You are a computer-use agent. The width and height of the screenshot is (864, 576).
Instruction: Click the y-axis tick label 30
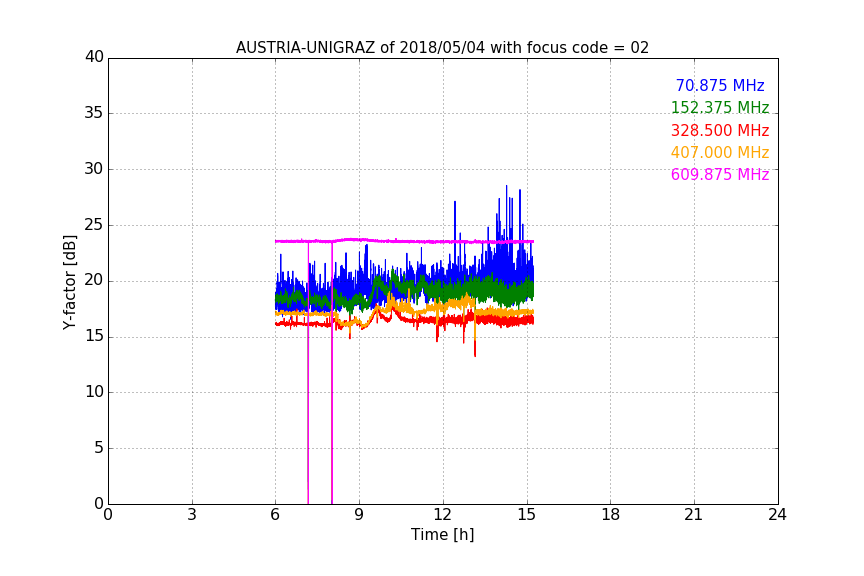[94, 169]
